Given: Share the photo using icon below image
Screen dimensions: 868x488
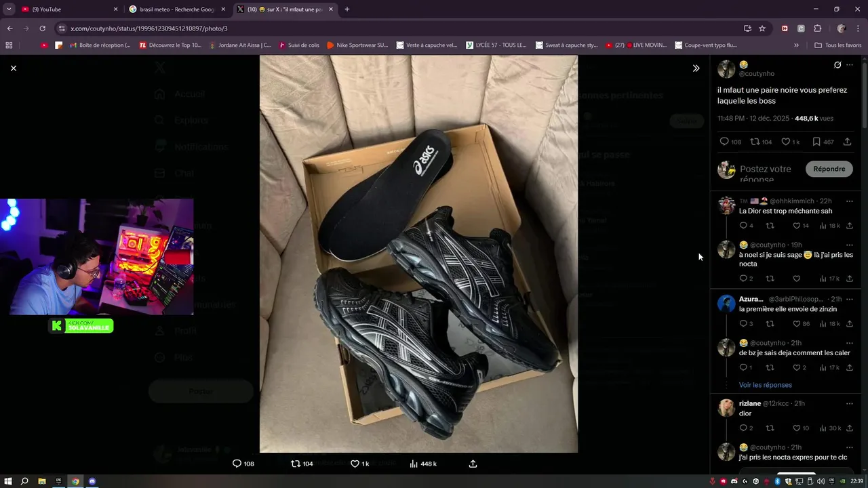Looking at the screenshot, I should [x=473, y=464].
